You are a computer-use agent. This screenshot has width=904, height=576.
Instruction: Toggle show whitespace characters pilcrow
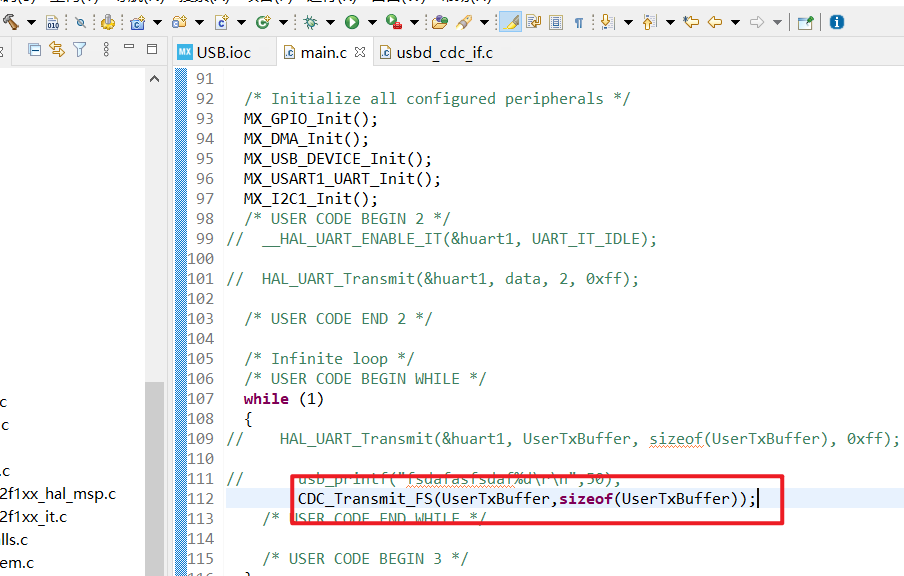click(x=578, y=22)
